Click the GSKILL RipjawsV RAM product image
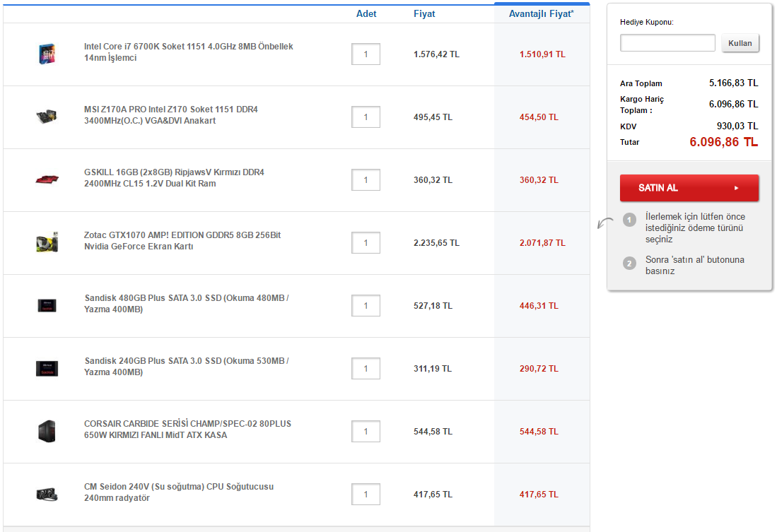 (47, 179)
